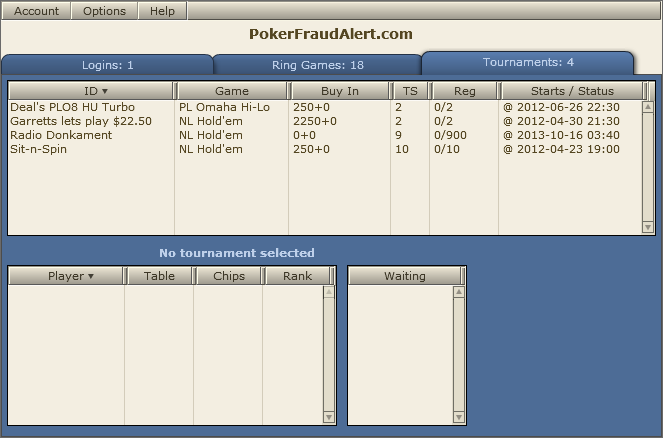Image resolution: width=663 pixels, height=438 pixels.
Task: Click tournament list scrollbar down arrow
Action: (648, 227)
